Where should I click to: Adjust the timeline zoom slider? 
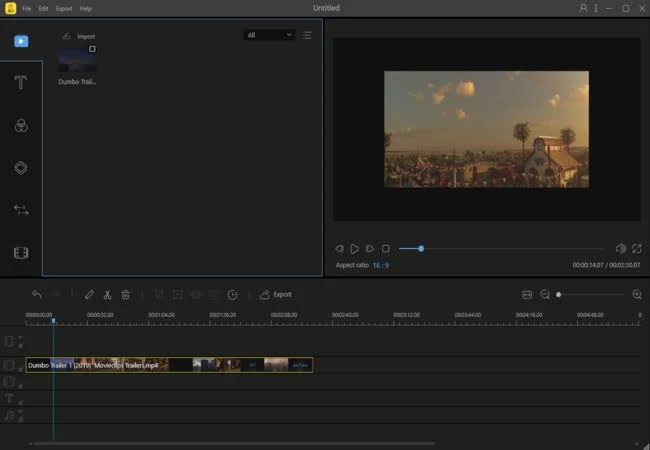coord(591,295)
